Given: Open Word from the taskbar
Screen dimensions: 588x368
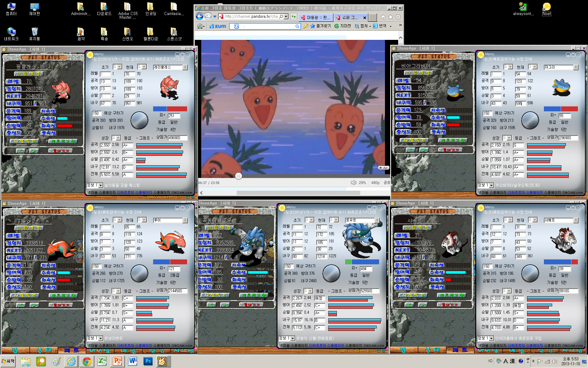Looking at the screenshot, I should point(133,361).
